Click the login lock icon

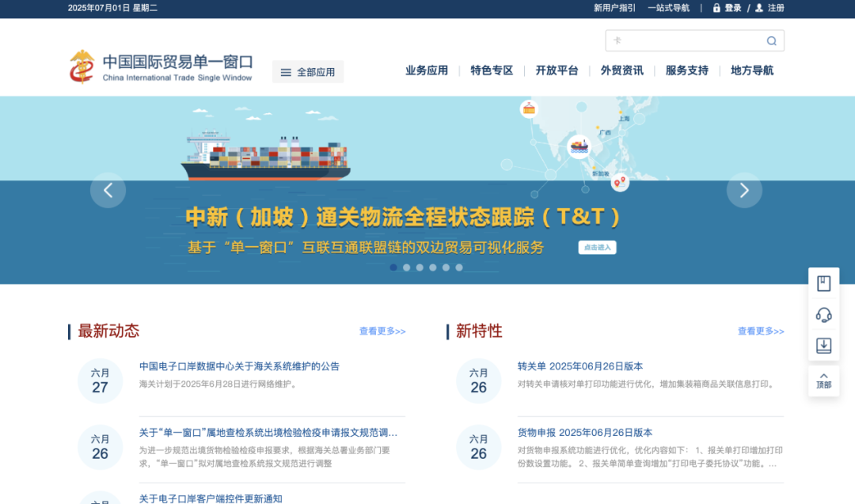pyautogui.click(x=715, y=8)
